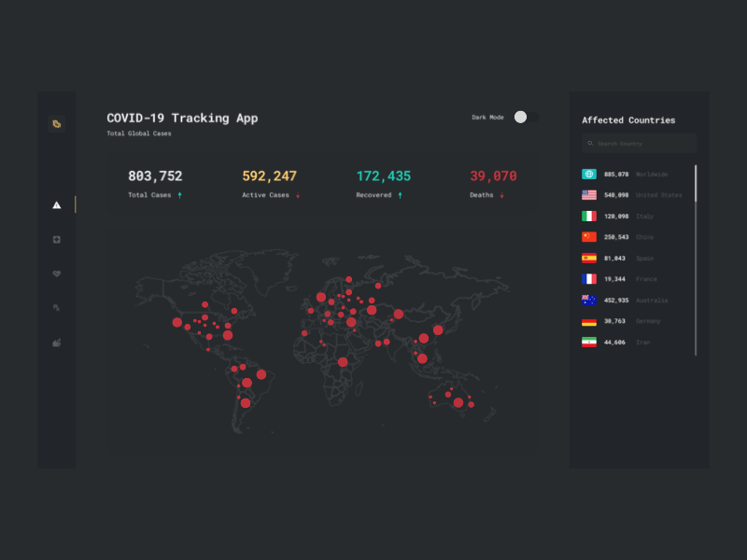Click the heart health icon in the sidebar
This screenshot has height=560, width=747.
coord(56,273)
